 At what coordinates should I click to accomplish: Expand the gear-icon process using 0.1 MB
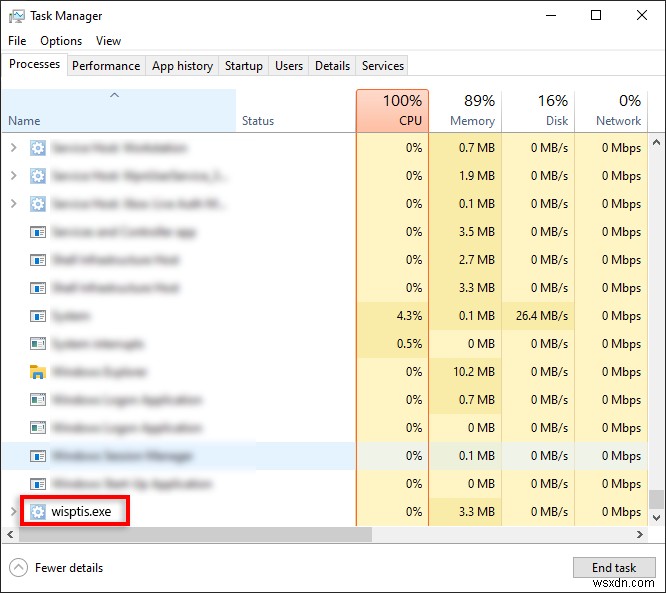click(14, 204)
